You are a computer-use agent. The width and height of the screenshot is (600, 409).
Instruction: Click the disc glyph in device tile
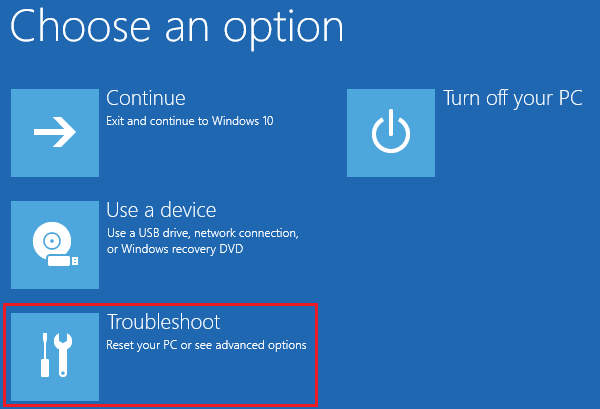click(x=52, y=241)
